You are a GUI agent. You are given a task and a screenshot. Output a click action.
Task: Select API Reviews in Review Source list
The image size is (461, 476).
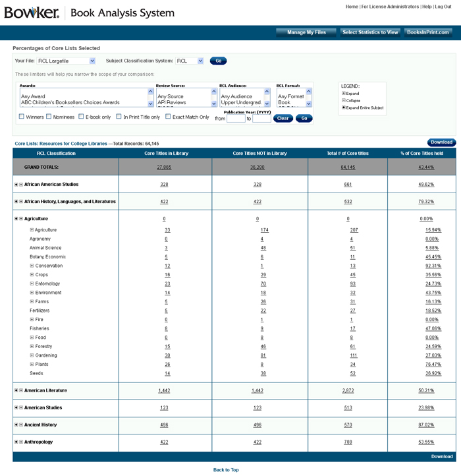tap(172, 103)
